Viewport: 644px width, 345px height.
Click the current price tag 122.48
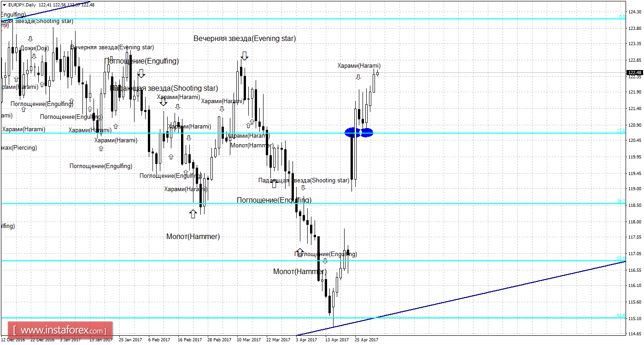tap(635, 72)
